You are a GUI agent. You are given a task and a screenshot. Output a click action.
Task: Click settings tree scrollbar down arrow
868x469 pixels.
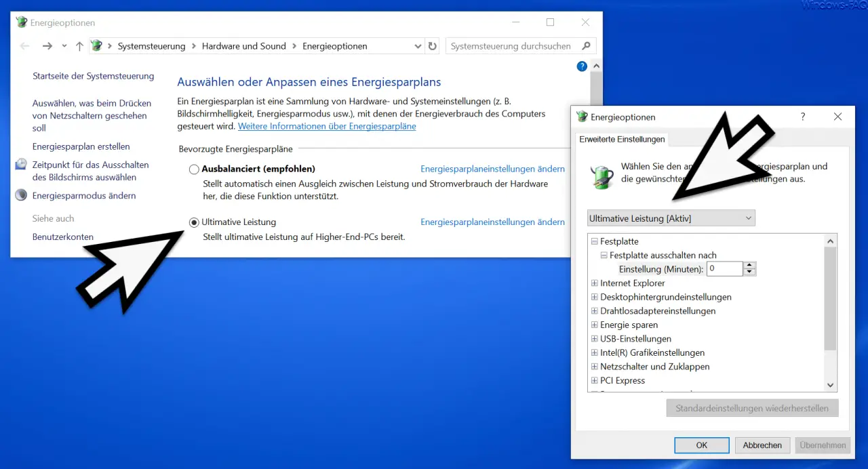pyautogui.click(x=831, y=385)
